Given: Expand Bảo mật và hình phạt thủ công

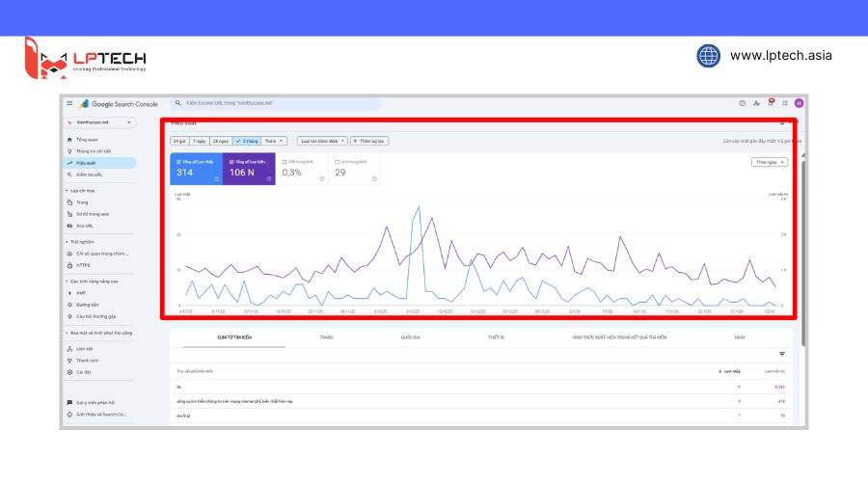Looking at the screenshot, I should (x=98, y=334).
